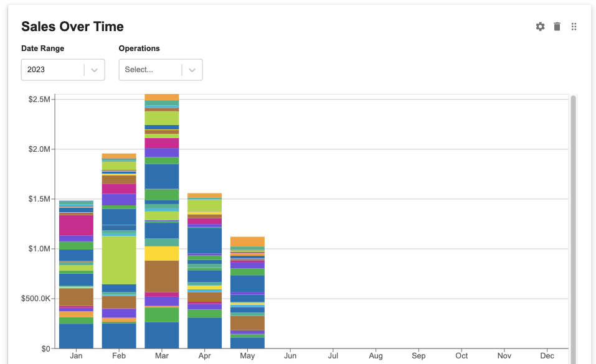Click the bottom blue segment of Jan bar

[76, 336]
